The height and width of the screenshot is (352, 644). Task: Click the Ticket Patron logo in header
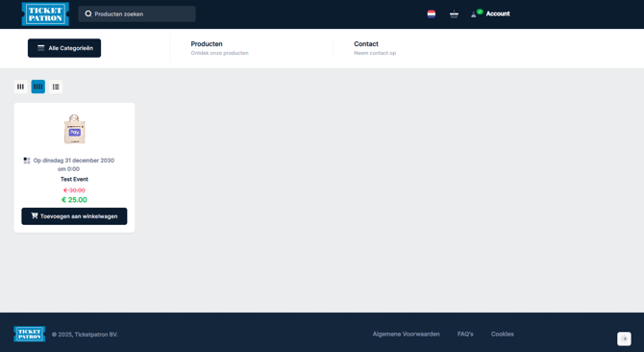[45, 14]
